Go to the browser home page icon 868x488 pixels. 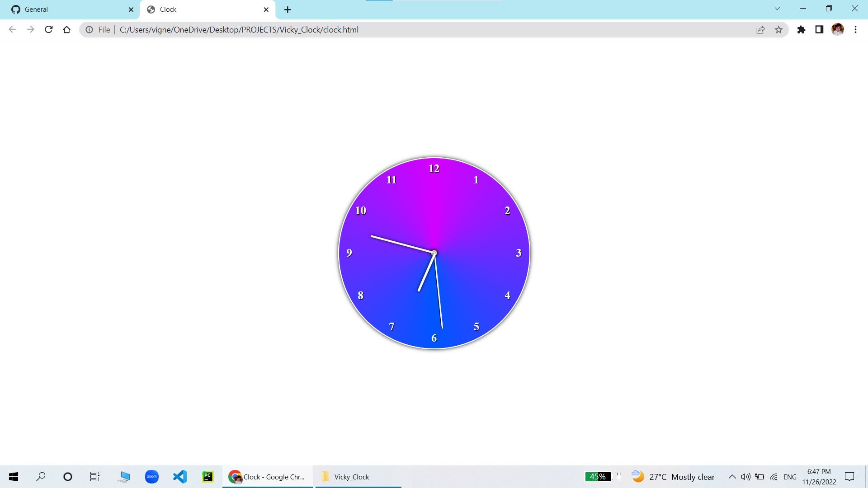tap(66, 29)
